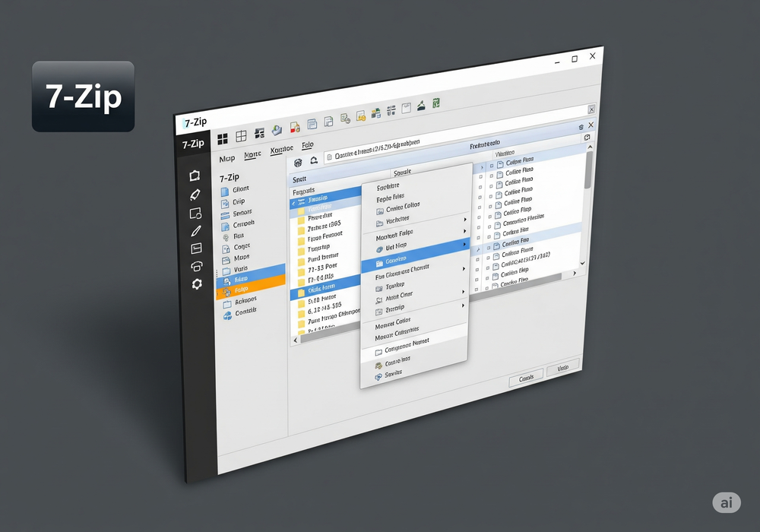Open the 'Map' tab
The width and height of the screenshot is (760, 532).
[226, 160]
